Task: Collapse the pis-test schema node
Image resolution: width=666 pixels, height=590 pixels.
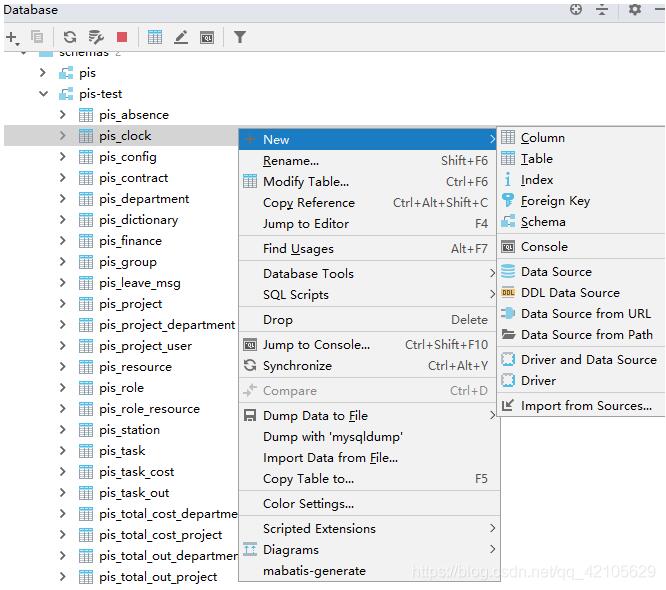Action: 43,94
